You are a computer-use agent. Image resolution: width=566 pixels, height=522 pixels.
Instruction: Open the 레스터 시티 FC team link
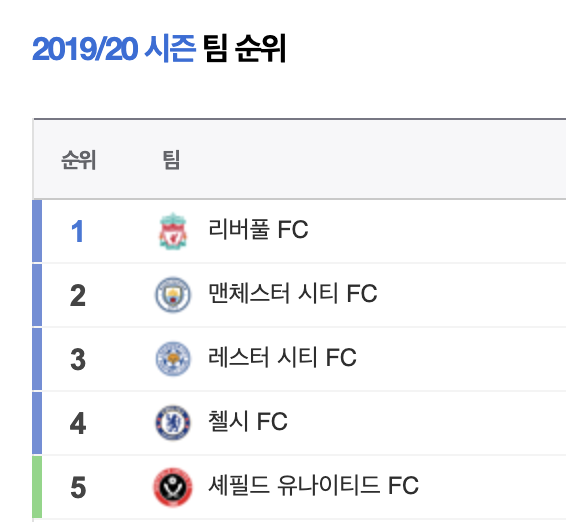(x=282, y=357)
